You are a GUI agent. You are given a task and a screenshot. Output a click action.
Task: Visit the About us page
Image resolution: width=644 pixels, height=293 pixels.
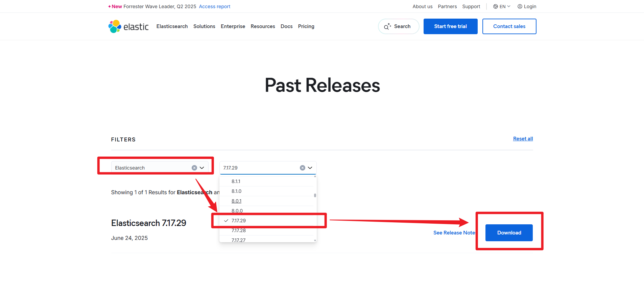coord(423,6)
